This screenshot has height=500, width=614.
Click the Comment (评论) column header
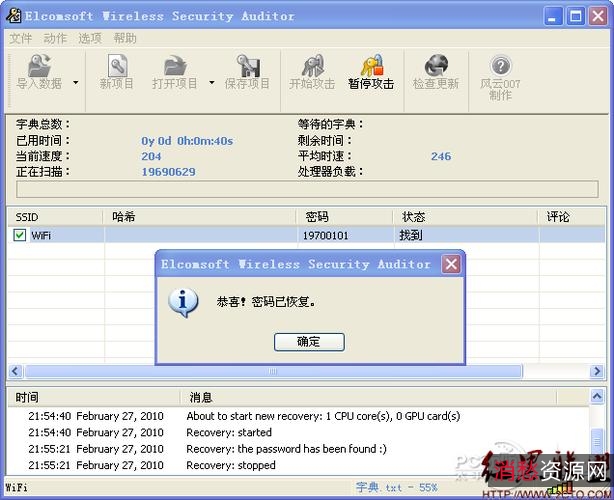coord(572,217)
